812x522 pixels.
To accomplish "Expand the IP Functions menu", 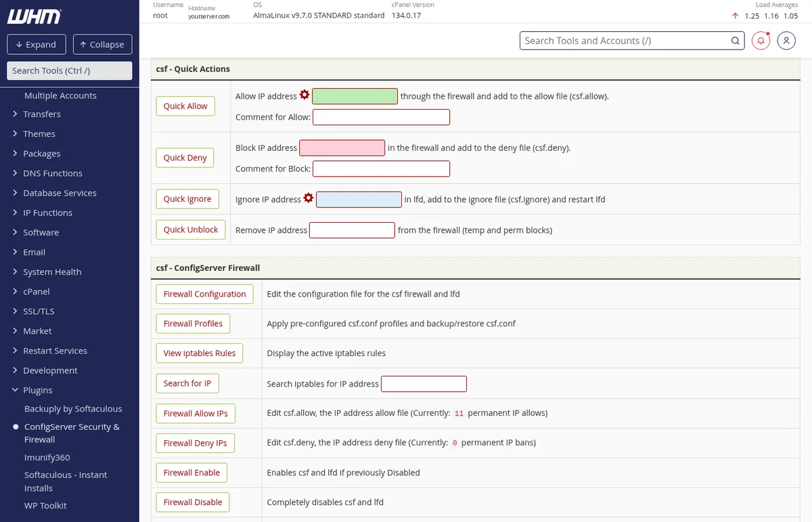I will point(47,212).
